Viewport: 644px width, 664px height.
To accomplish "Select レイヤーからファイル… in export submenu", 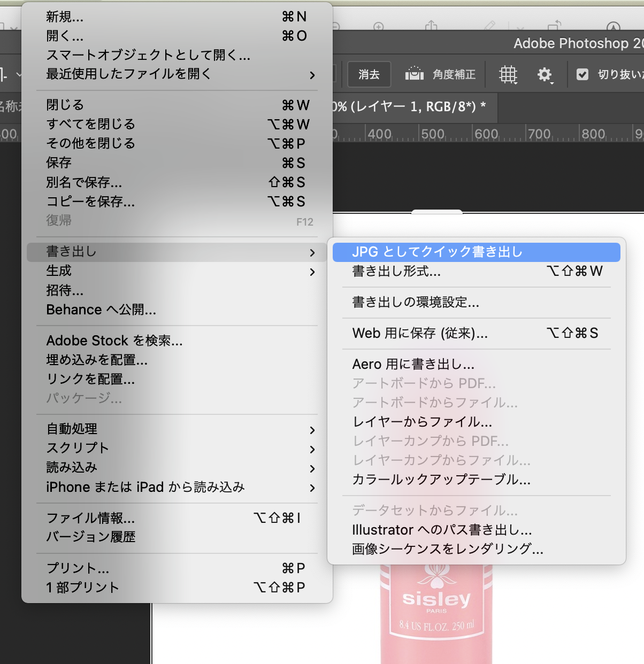I will [x=422, y=422].
